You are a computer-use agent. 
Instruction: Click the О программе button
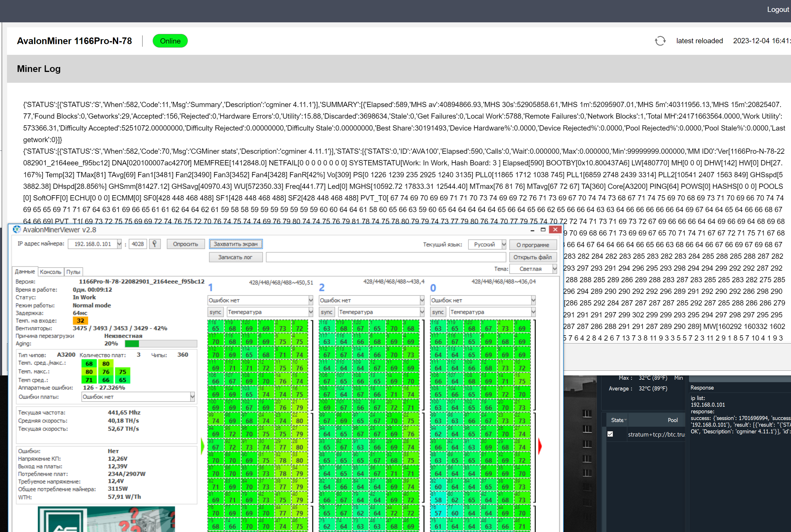[533, 245]
